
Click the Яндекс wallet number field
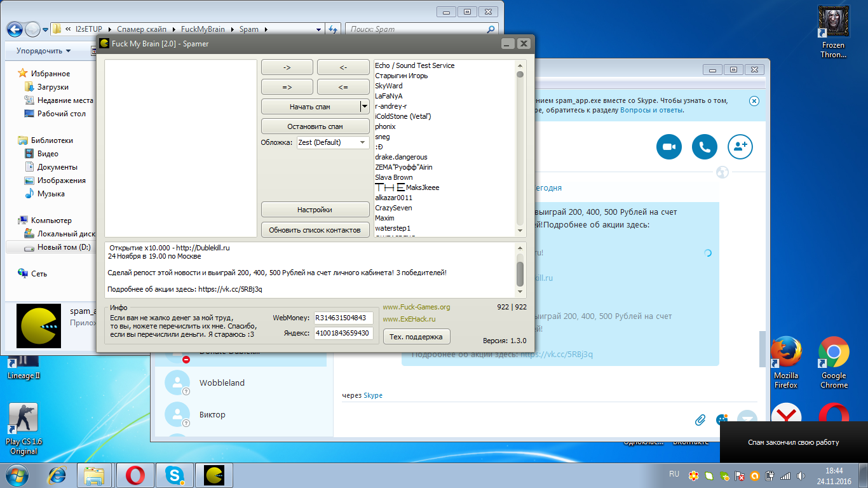point(344,333)
